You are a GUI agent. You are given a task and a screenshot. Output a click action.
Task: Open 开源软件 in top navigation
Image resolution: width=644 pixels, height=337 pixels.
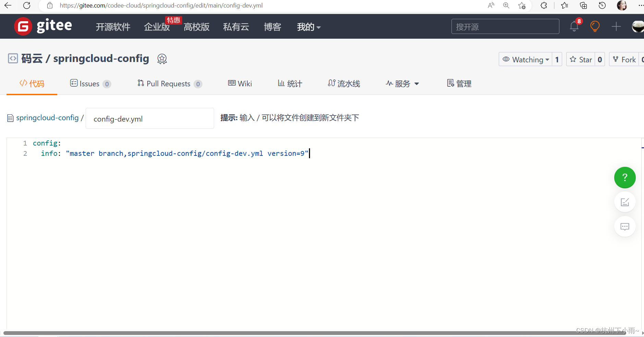(113, 27)
